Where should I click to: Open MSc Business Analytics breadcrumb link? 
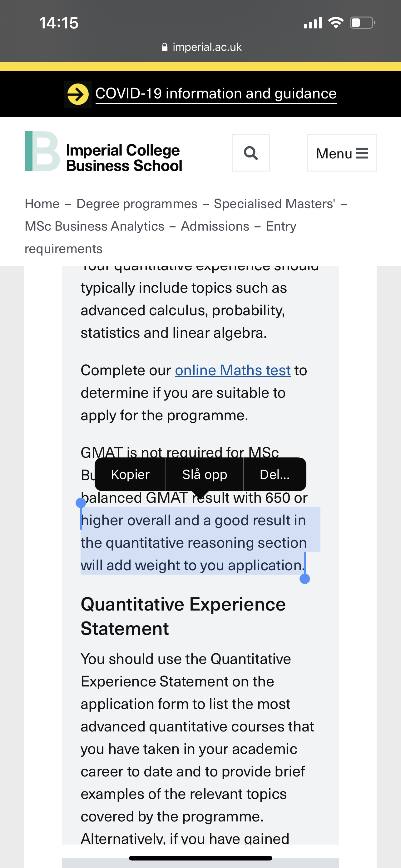94,226
